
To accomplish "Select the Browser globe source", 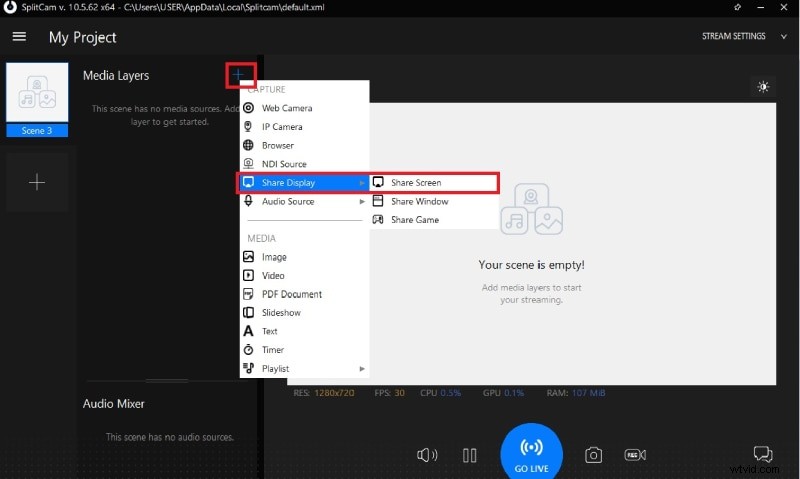I will point(277,146).
